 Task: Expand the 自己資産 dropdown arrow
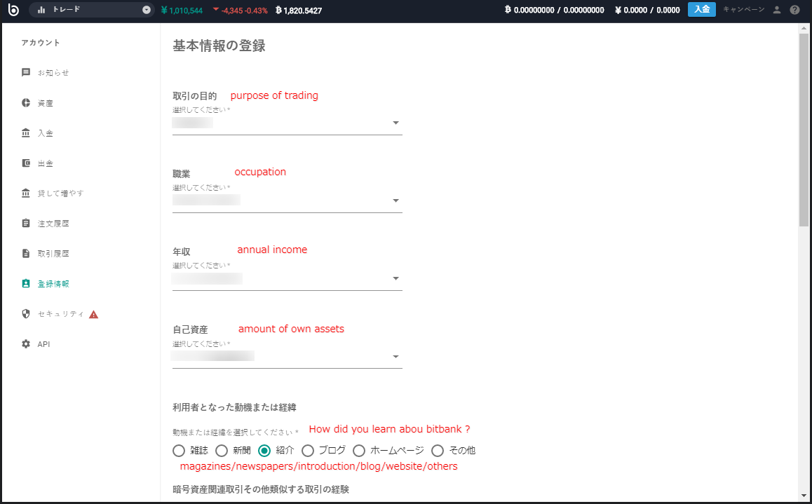click(x=395, y=357)
